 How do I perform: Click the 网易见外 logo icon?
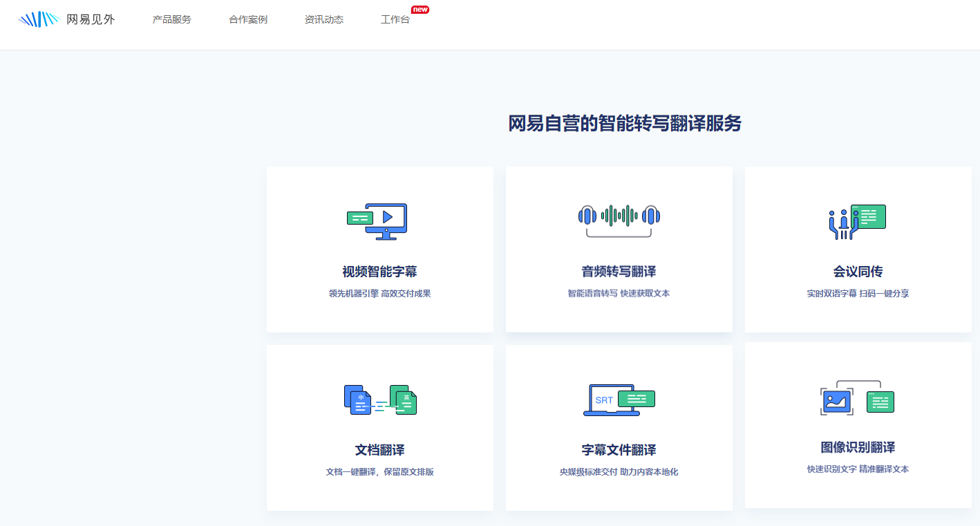click(x=39, y=19)
